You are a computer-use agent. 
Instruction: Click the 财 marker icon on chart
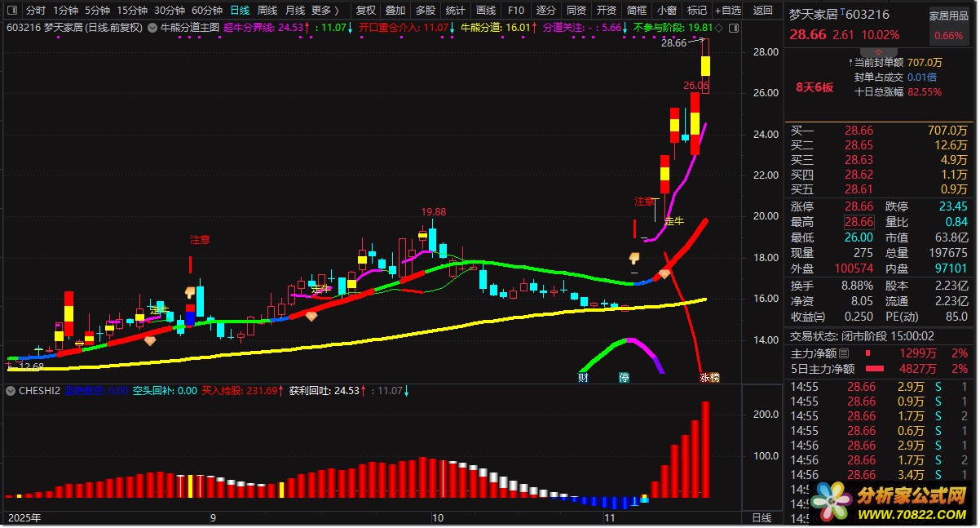(583, 378)
